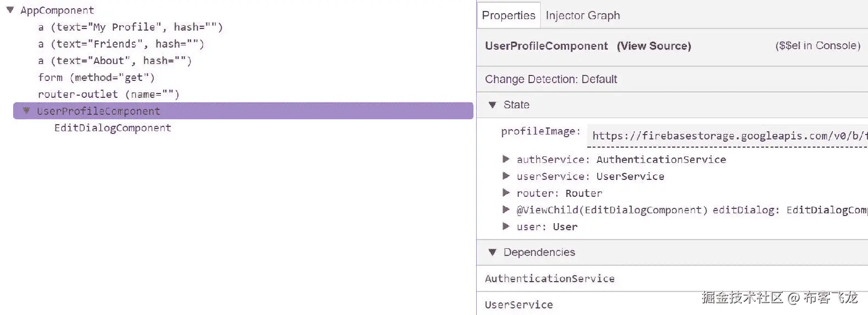Image resolution: width=868 pixels, height=315 pixels.
Task: Collapse the State section
Action: 492,105
